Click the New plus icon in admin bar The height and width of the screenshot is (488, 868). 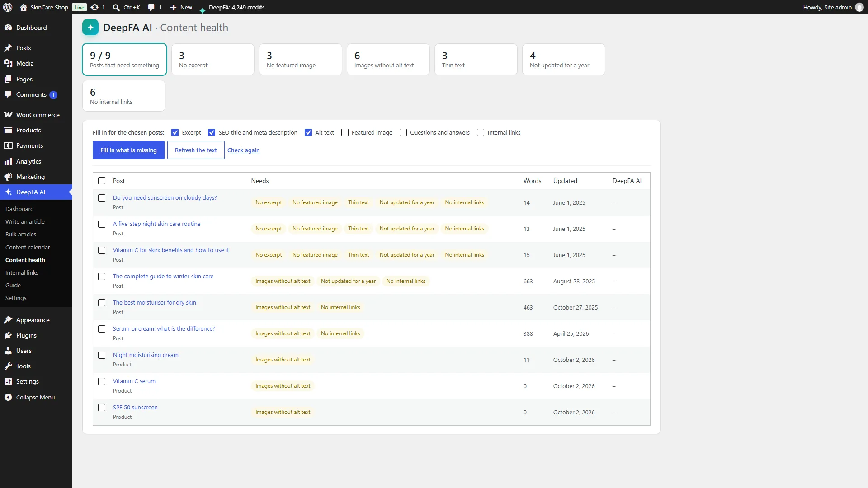[173, 7]
